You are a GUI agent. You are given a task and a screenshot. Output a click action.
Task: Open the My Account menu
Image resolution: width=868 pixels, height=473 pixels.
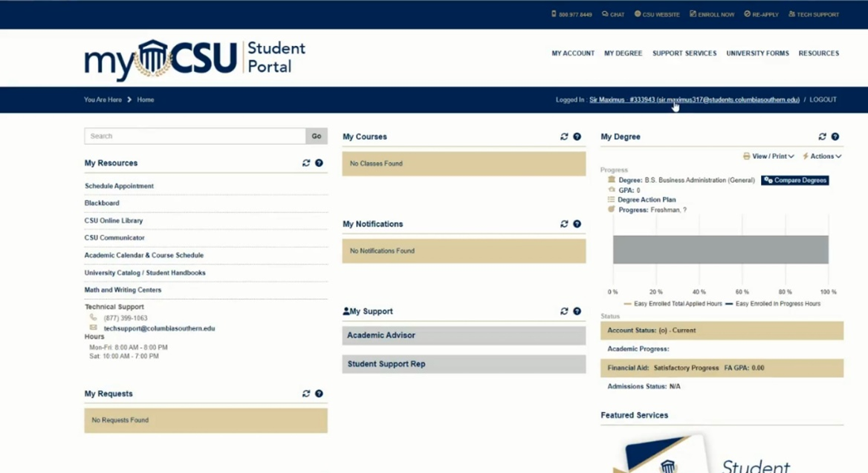(573, 53)
